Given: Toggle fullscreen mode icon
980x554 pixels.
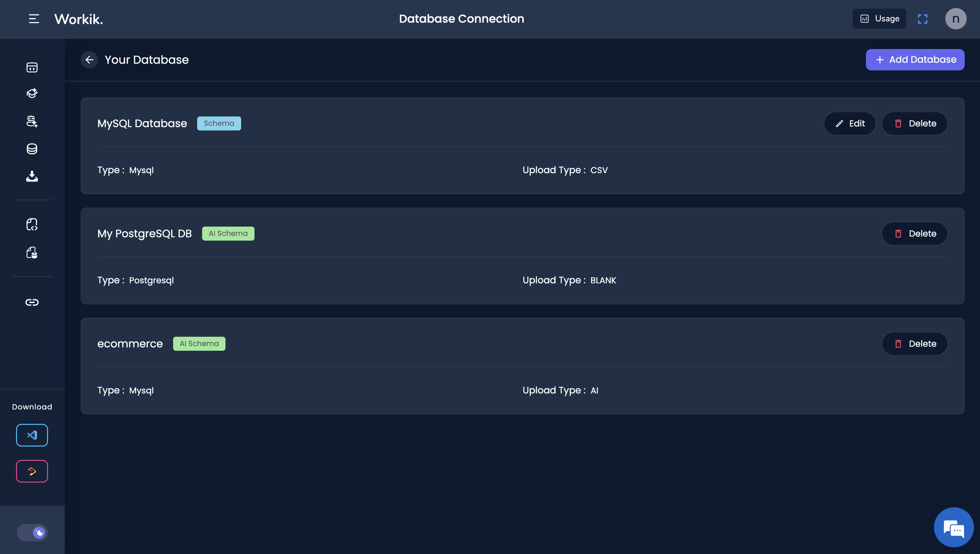Looking at the screenshot, I should (923, 19).
